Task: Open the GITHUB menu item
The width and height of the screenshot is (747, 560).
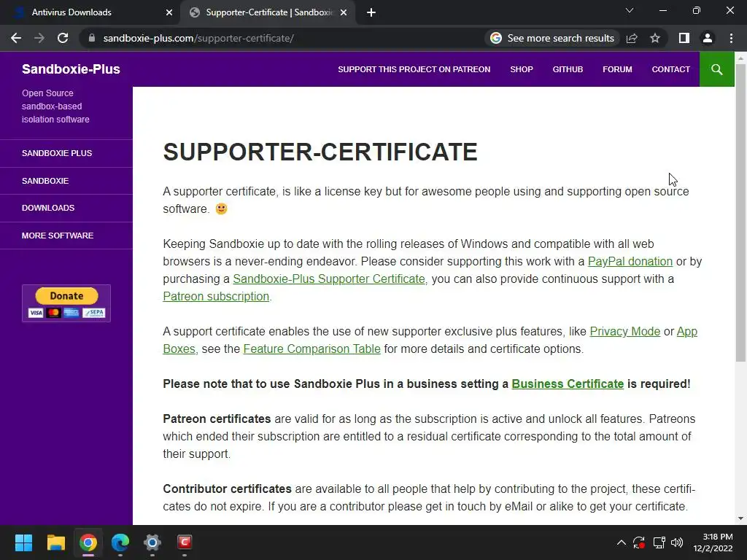Action: (x=568, y=69)
